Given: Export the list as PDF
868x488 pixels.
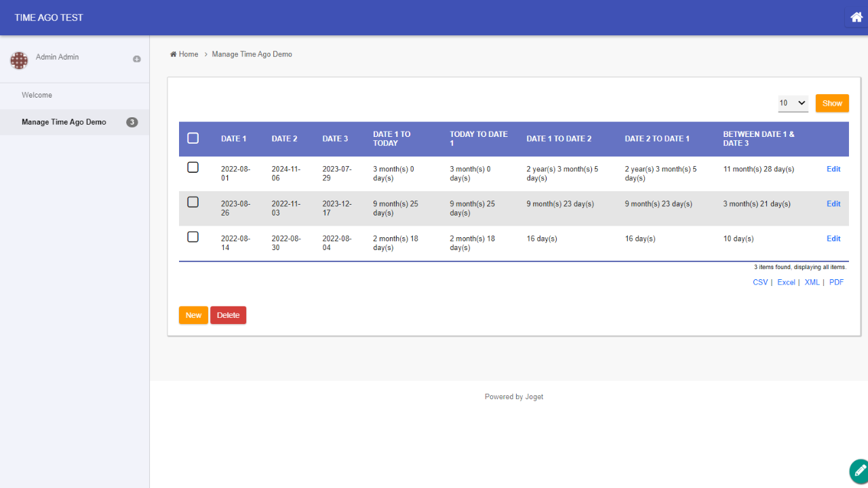Looking at the screenshot, I should [836, 283].
